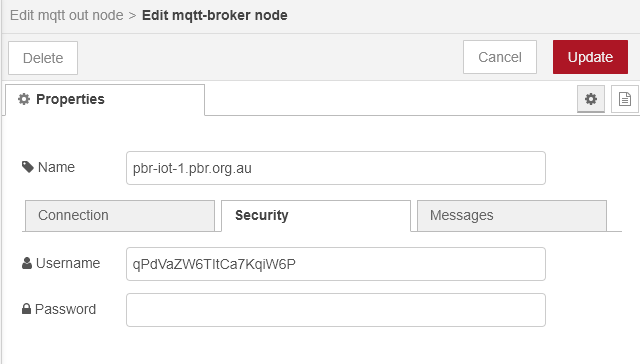Focus the Name input field
The height and width of the screenshot is (364, 640).
click(x=336, y=168)
